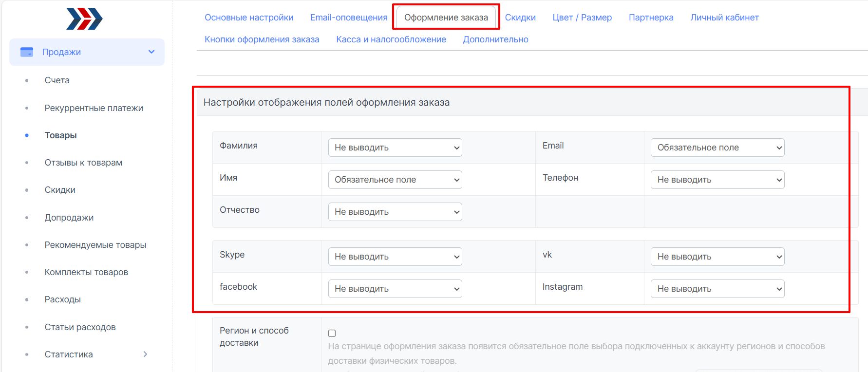868x372 pixels.
Task: Open the Skype display dropdown
Action: click(x=395, y=257)
